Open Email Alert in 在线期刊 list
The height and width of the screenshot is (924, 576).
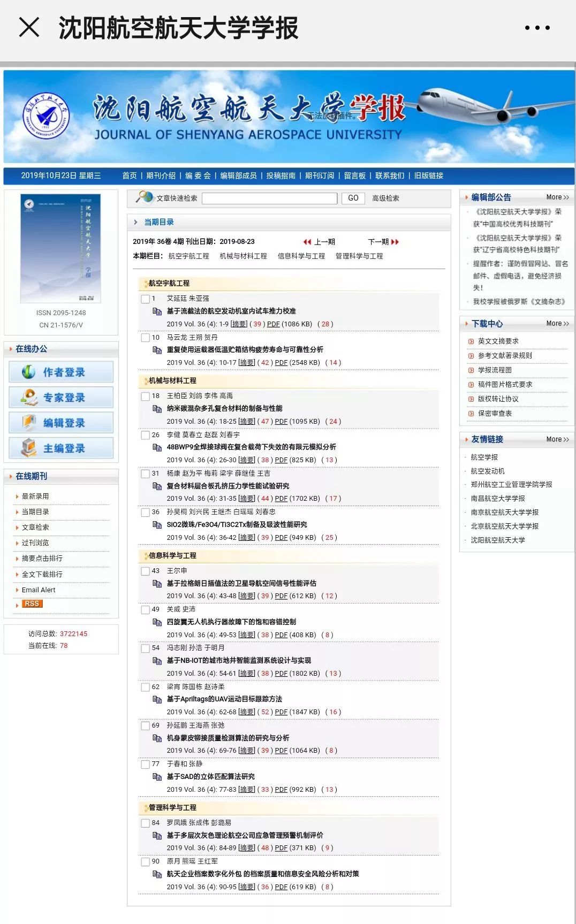point(39,590)
